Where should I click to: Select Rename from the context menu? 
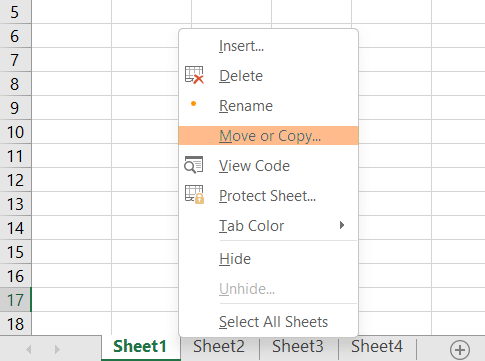tap(268, 106)
